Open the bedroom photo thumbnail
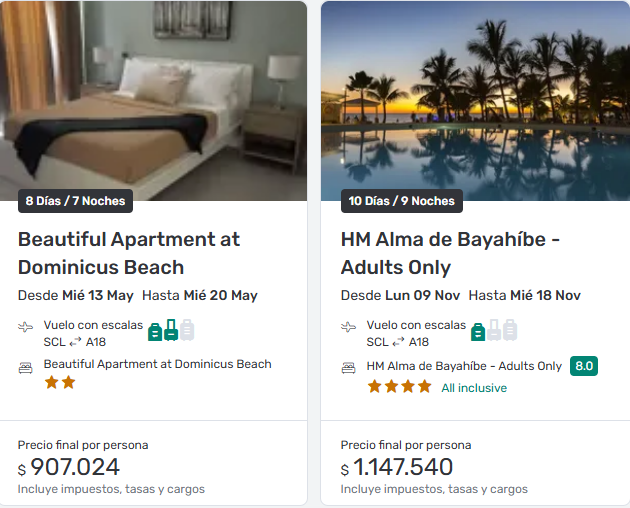 pos(154,100)
